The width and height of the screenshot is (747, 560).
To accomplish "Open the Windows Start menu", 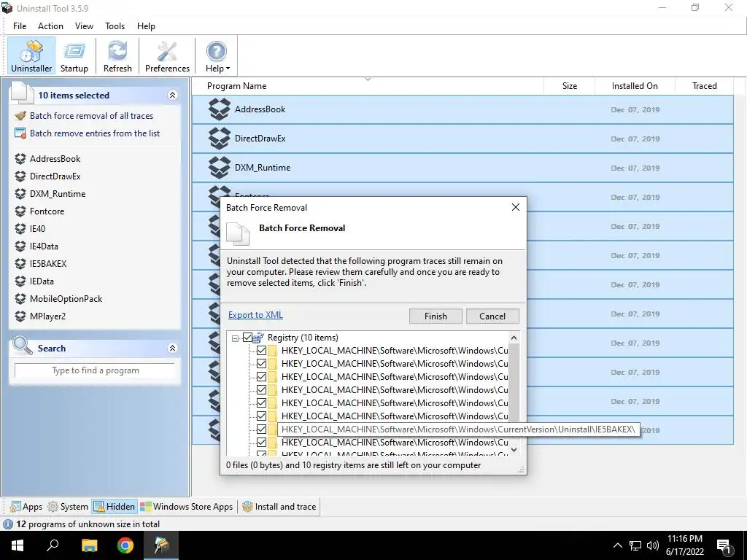I will click(18, 545).
